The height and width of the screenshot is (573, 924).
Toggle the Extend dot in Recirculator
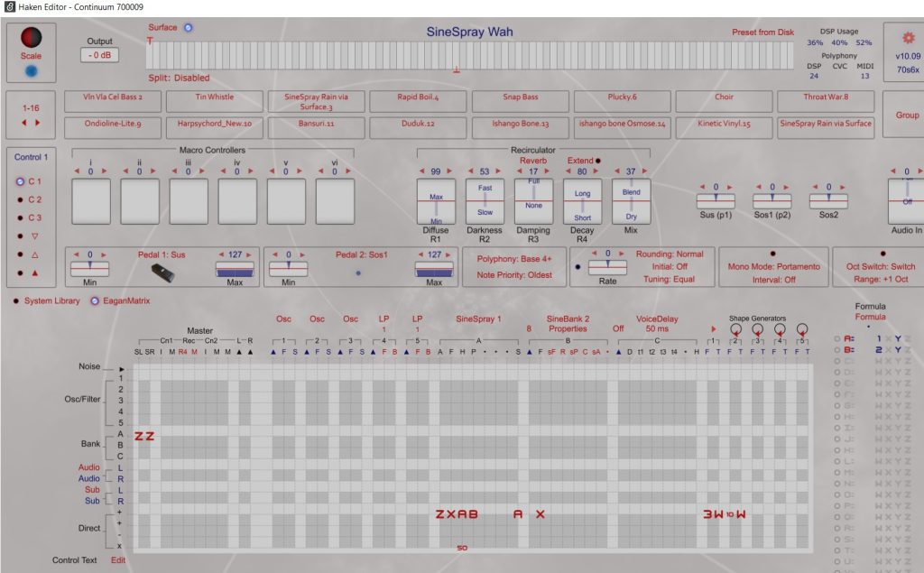coord(598,161)
